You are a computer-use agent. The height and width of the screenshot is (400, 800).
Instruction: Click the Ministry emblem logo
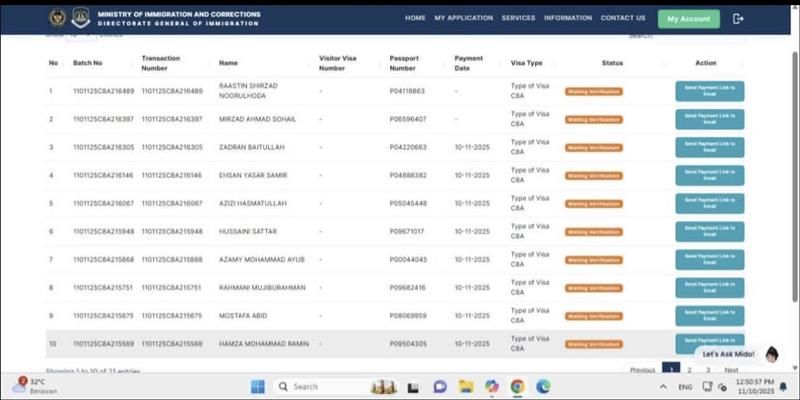57,18
